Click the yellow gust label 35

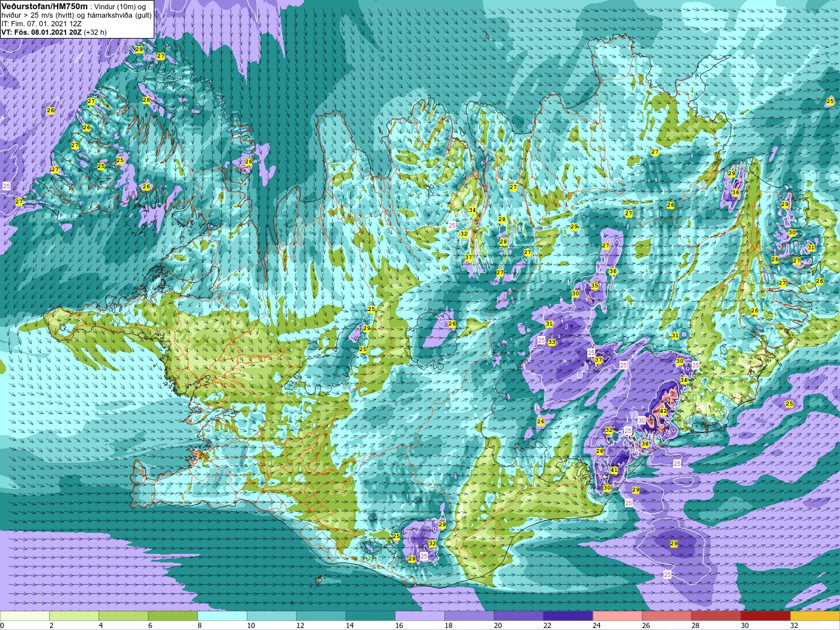(595, 286)
